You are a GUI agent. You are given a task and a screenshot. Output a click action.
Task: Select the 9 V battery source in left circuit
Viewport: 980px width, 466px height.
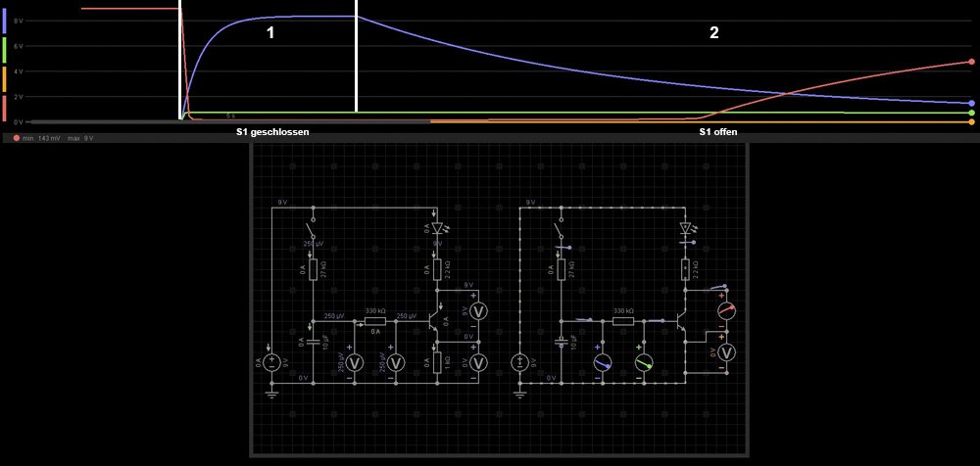coord(271,362)
